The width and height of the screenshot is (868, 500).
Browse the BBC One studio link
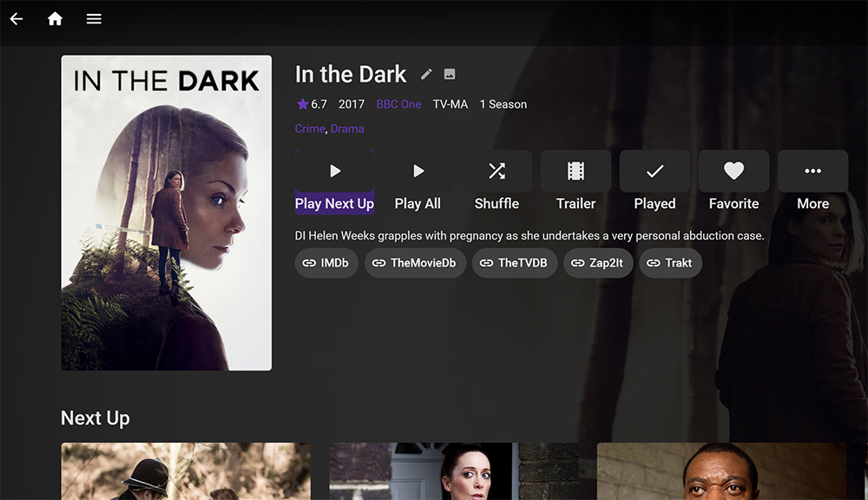point(398,104)
